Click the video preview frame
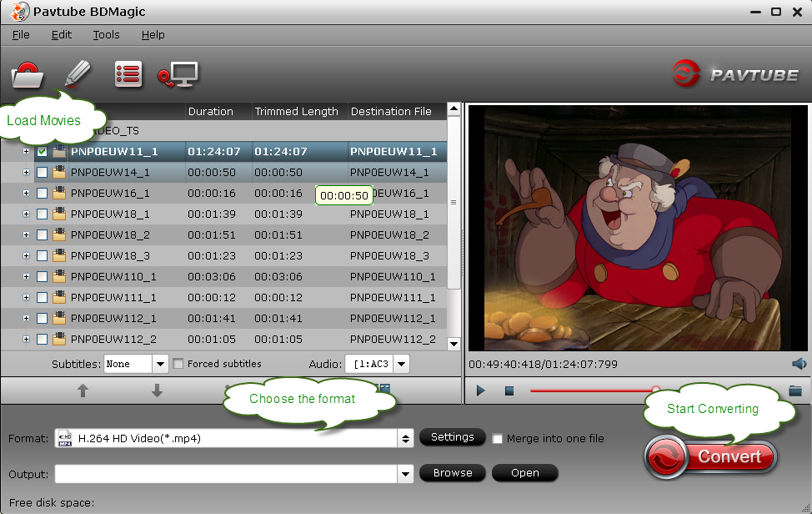The width and height of the screenshot is (812, 514). (638, 228)
